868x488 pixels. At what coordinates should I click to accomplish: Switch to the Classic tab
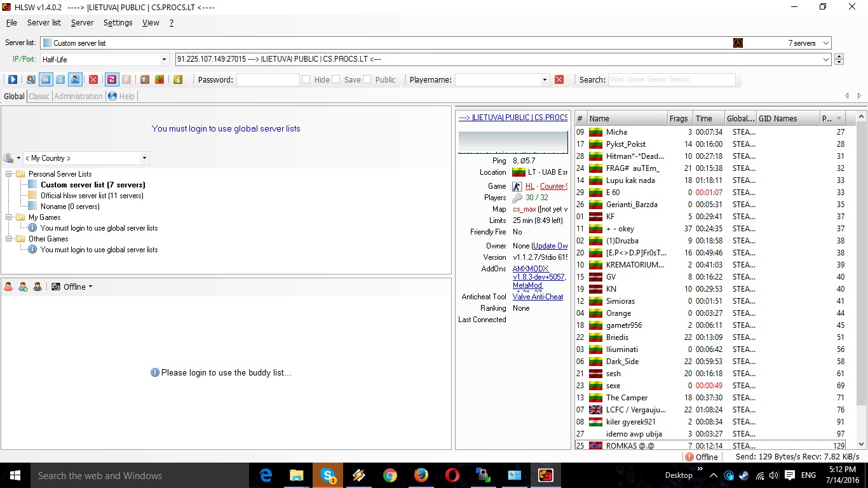tap(39, 97)
